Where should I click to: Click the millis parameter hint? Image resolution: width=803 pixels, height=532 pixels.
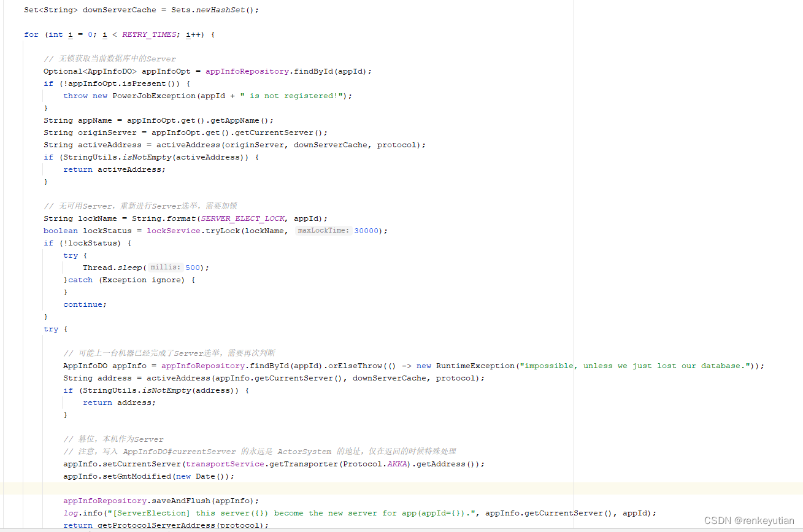tap(166, 268)
